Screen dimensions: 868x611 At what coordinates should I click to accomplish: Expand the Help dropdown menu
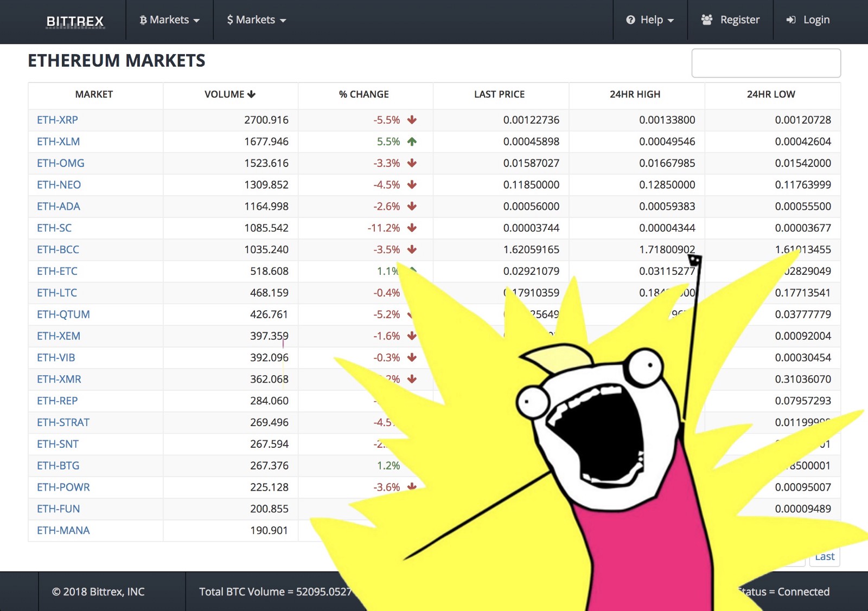[x=650, y=20]
